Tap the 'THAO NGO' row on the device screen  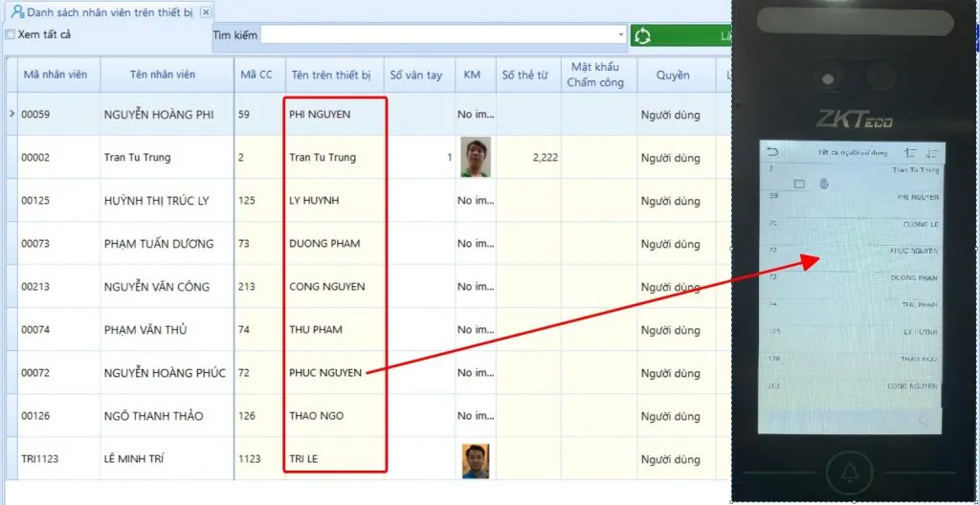pos(851,365)
